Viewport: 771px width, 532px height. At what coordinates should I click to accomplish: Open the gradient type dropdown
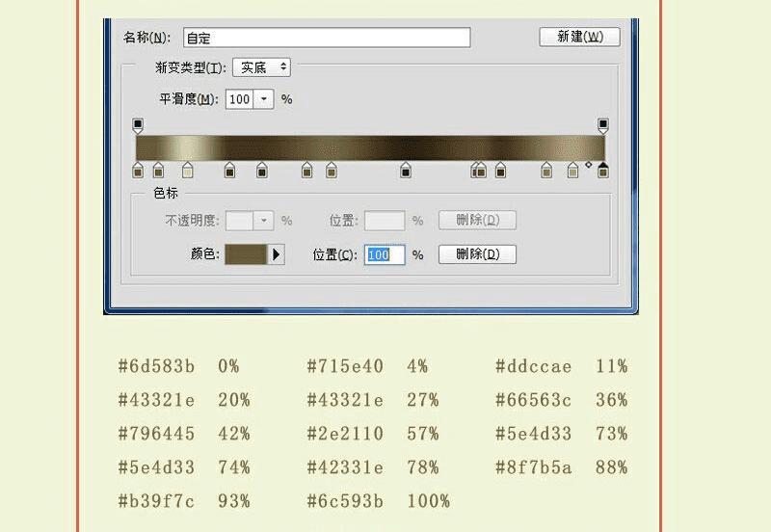tap(261, 67)
